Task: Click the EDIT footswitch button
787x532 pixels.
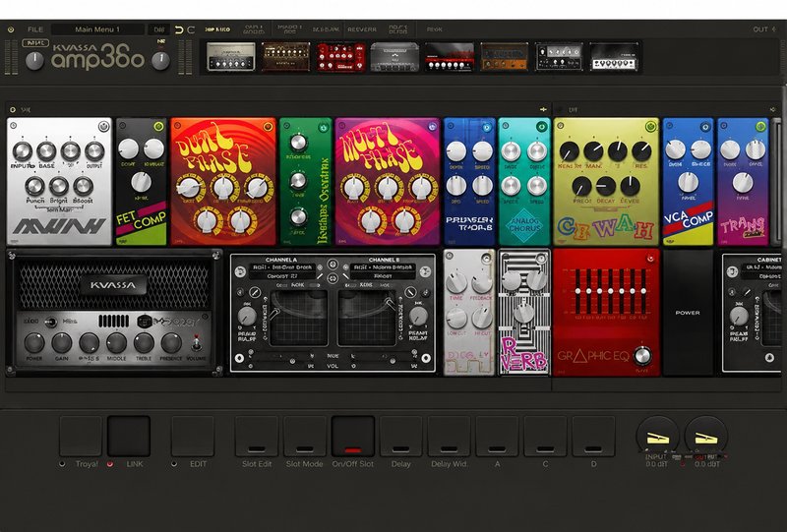Action: tap(193, 437)
